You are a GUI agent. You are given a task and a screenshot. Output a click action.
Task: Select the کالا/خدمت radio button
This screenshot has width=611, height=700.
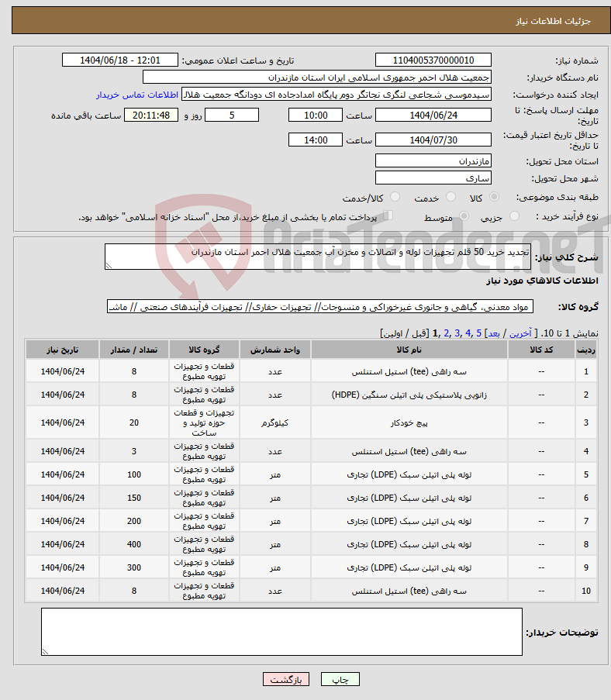tap(395, 197)
